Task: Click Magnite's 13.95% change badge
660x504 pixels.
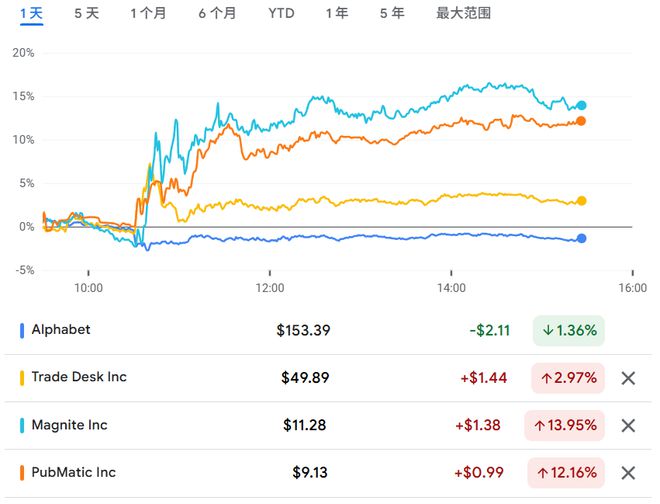Action: 567,426
